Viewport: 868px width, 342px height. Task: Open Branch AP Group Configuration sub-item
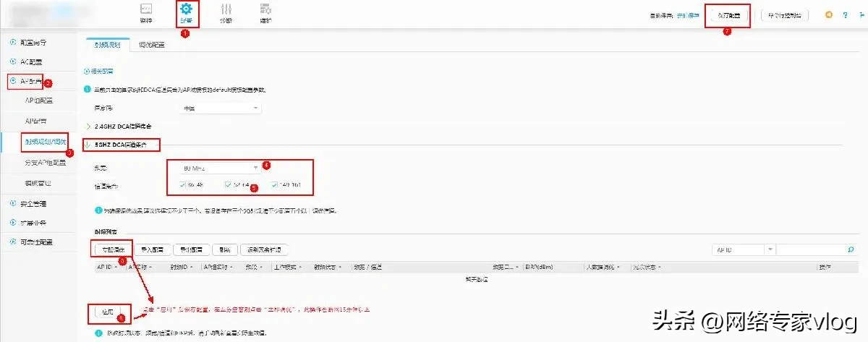tap(45, 163)
